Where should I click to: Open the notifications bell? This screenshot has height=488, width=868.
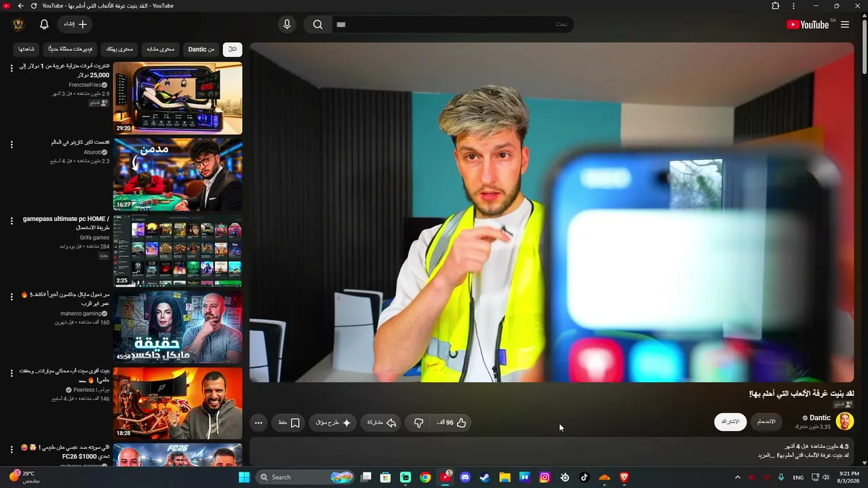(x=44, y=24)
